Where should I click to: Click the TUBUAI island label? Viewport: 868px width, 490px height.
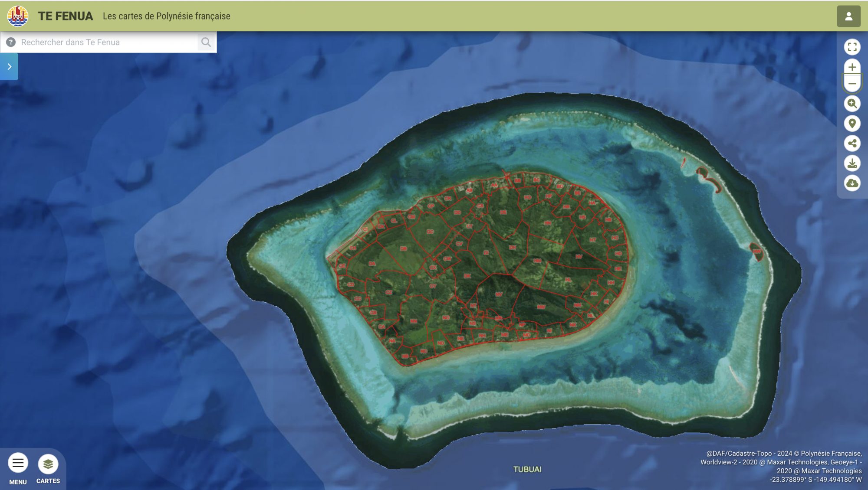pos(527,469)
